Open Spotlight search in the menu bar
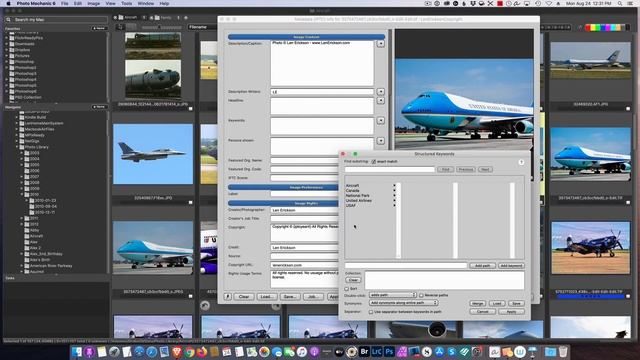The image size is (640, 360). pos(620,3)
